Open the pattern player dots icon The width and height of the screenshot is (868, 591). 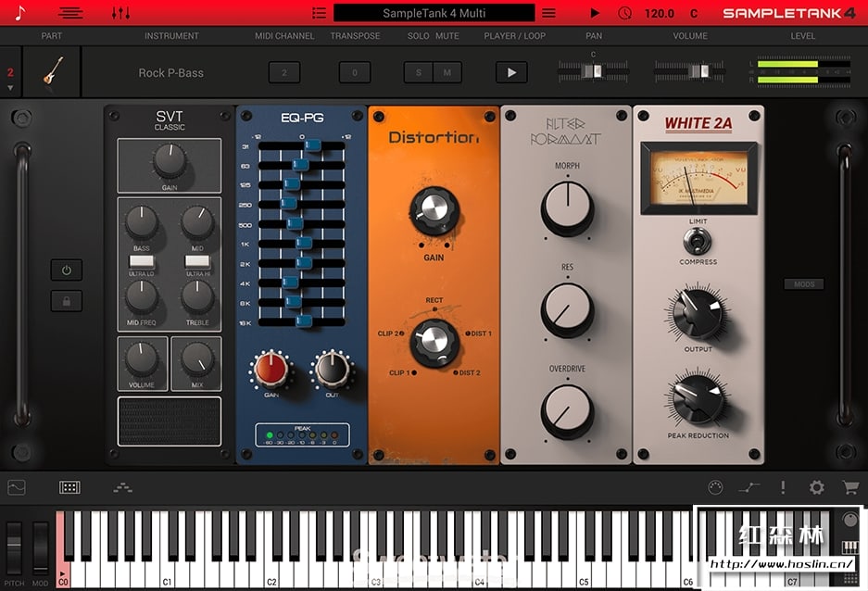tap(122, 487)
